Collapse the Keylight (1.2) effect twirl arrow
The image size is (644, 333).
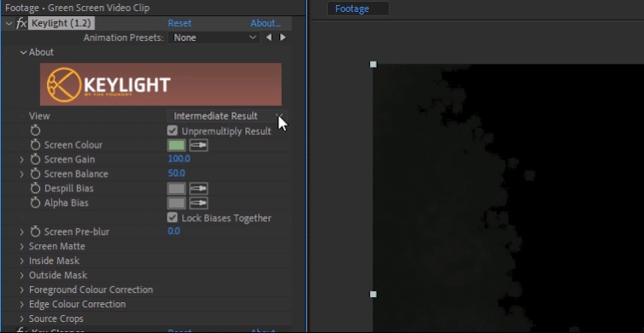[9, 23]
